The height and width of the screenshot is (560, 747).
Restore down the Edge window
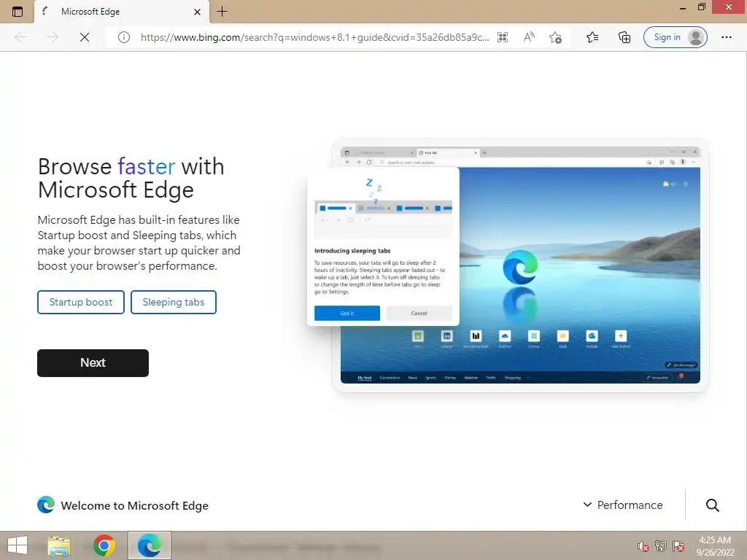tap(701, 7)
